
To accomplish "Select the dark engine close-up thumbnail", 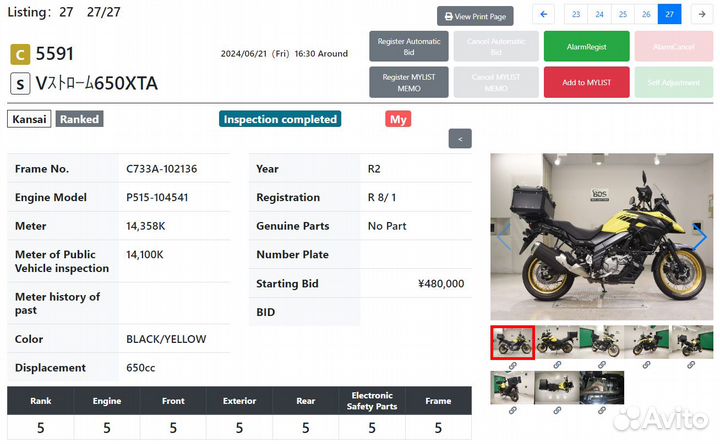I will [602, 388].
